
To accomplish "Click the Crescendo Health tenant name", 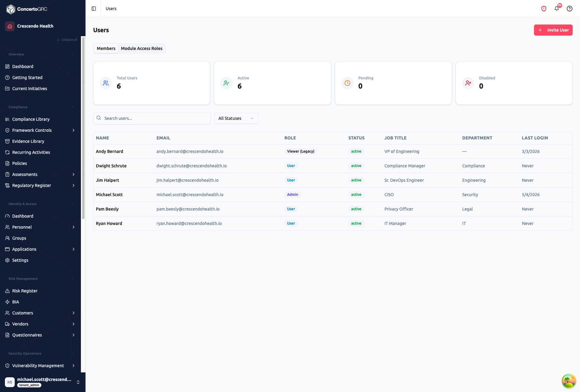I will 35,26.
